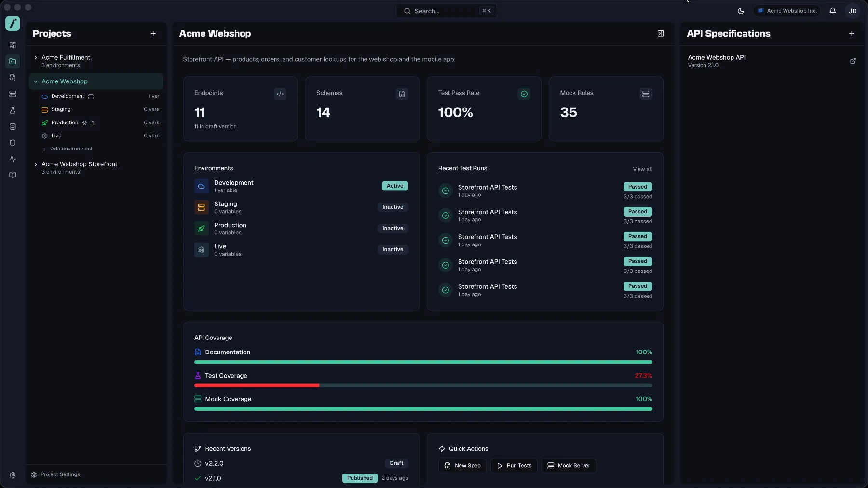Open the security shield sidebar icon

(13, 143)
